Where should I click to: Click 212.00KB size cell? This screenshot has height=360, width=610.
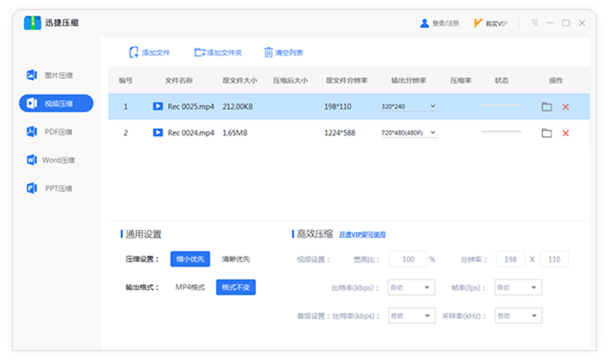pyautogui.click(x=238, y=106)
